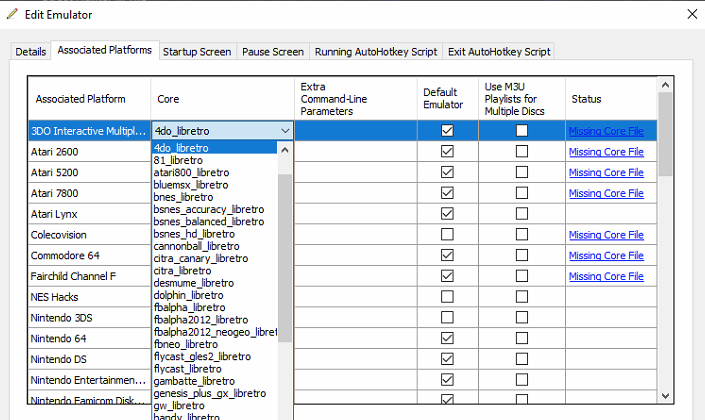This screenshot has width=705, height=420.
Task: Open Missing Core File link for Fairchild Channel F
Action: tap(606, 276)
